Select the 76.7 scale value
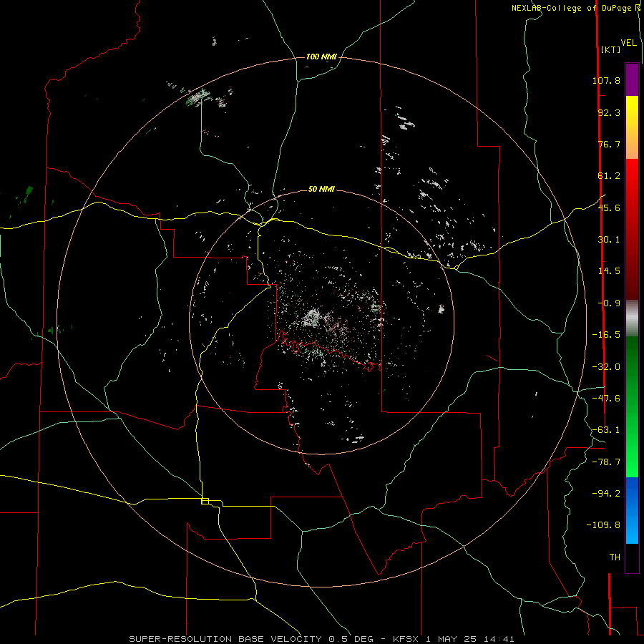 (609, 144)
